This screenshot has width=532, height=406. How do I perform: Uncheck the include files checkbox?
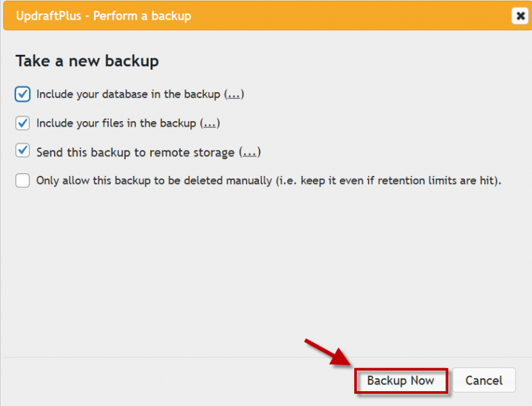(22, 123)
